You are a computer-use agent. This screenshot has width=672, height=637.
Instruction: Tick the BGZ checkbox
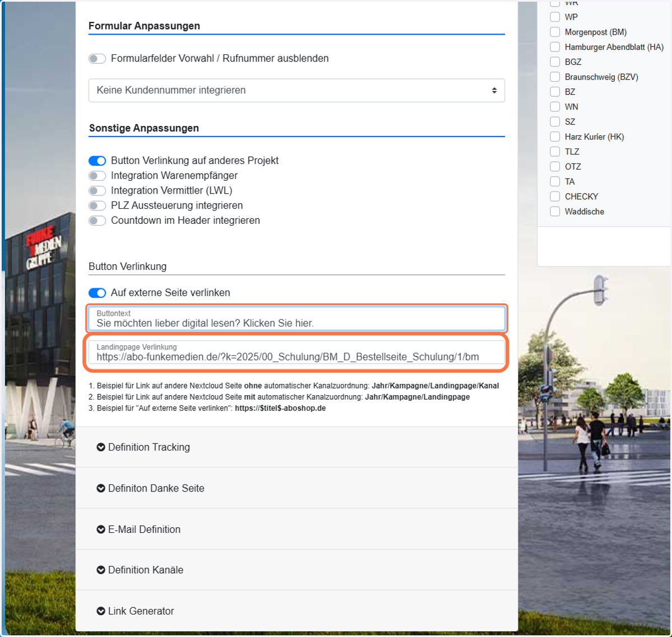[555, 62]
